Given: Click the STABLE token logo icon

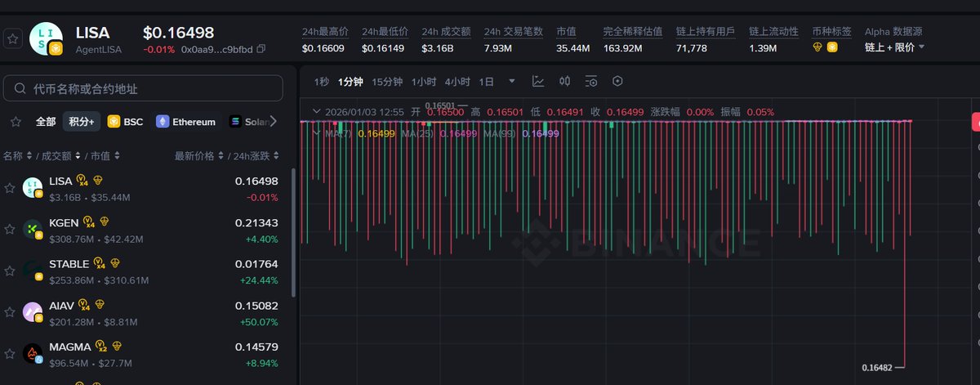Looking at the screenshot, I should pos(33,271).
